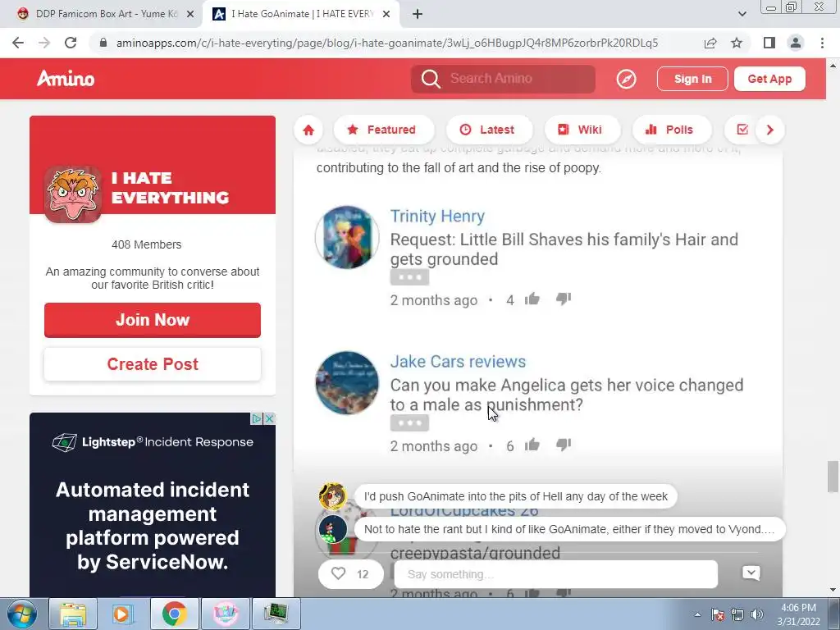840x630 pixels.
Task: Reload the current page
Action: [71, 43]
